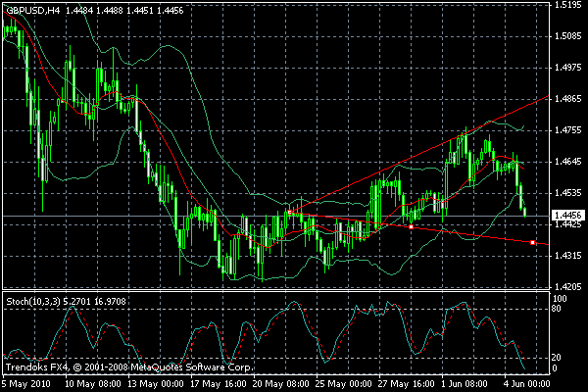Select the end handle on the descending trendline
Viewport: 588px width, 392px height.
coord(532,243)
